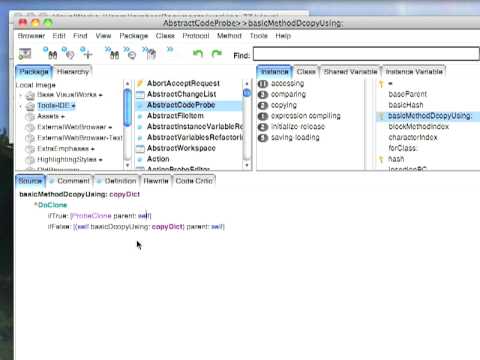Select the AbstractFileItem class
This screenshot has width=480, height=360.
pyautogui.click(x=175, y=116)
